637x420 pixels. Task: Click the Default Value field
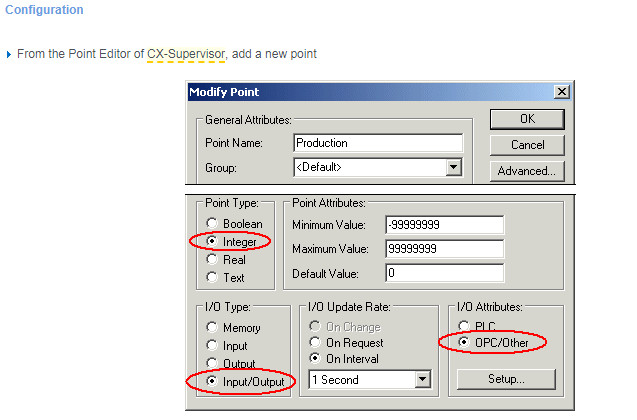coord(444,273)
